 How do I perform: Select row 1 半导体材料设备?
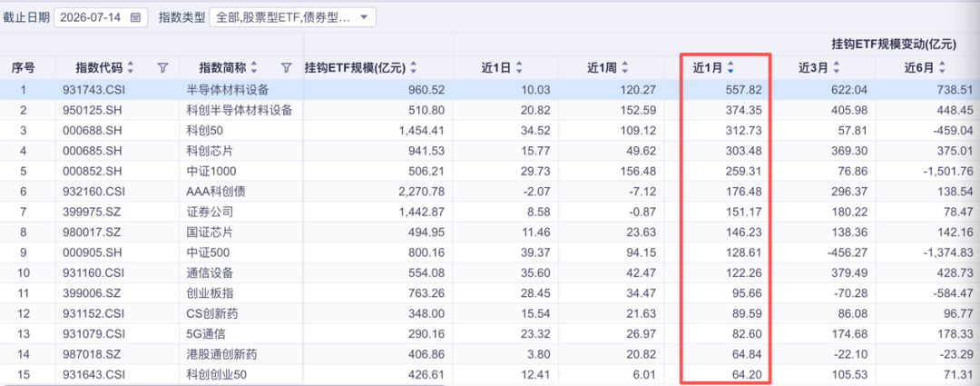(490, 90)
